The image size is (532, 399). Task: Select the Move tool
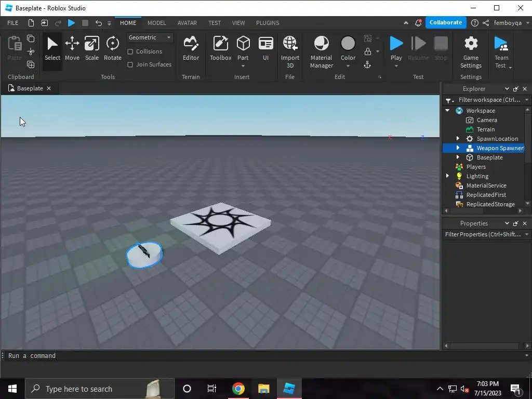72,49
